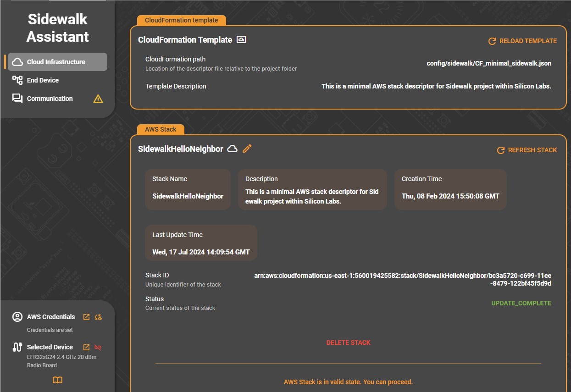The image size is (571, 392).
Task: Open AWS Credentials external link icon
Action: click(x=86, y=317)
